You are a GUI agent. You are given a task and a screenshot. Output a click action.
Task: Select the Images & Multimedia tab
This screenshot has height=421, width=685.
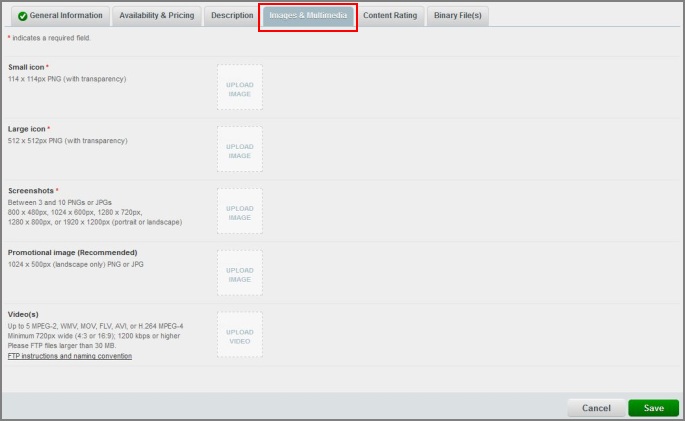point(308,16)
